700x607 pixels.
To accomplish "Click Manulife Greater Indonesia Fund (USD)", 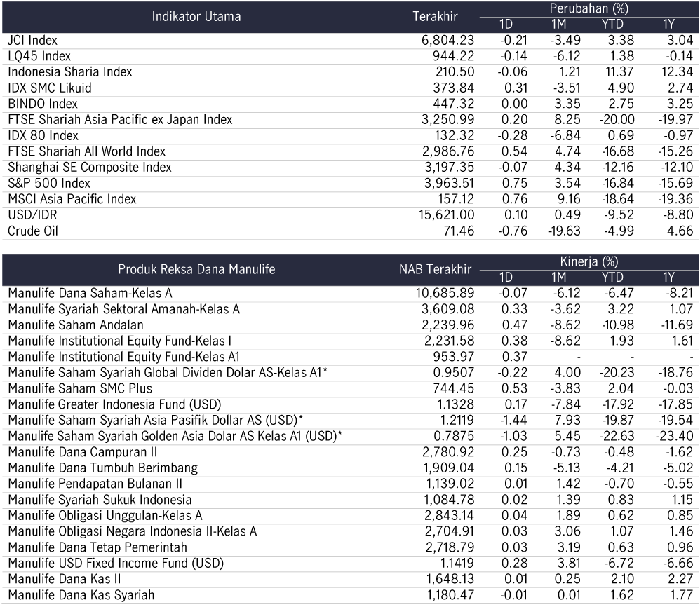I will pyautogui.click(x=115, y=404).
